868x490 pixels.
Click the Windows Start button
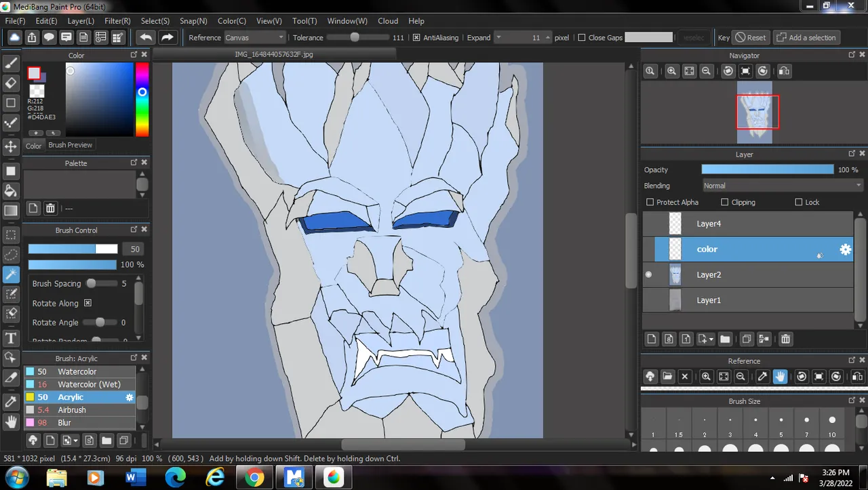(16, 478)
